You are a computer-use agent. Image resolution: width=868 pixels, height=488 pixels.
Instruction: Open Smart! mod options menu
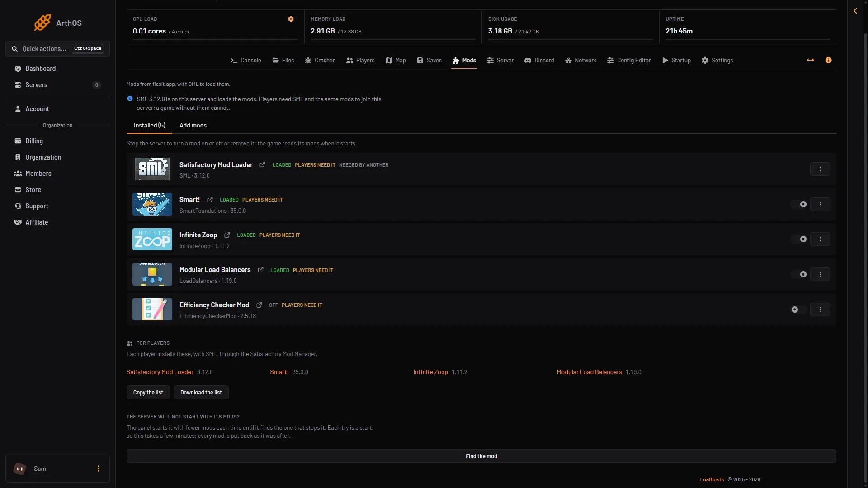820,204
